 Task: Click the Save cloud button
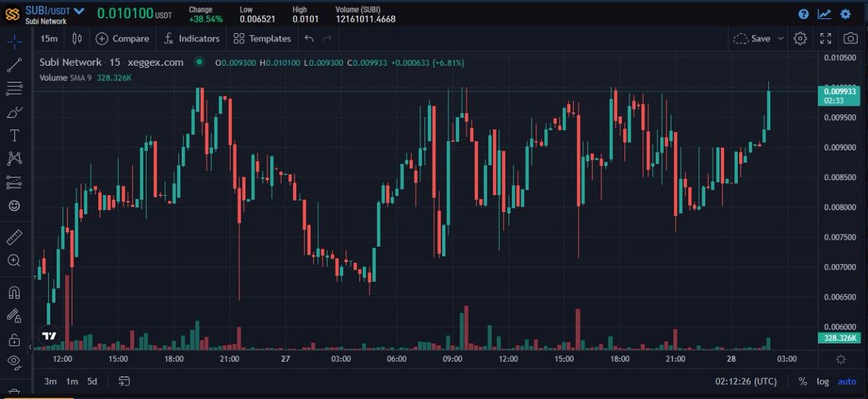click(752, 38)
